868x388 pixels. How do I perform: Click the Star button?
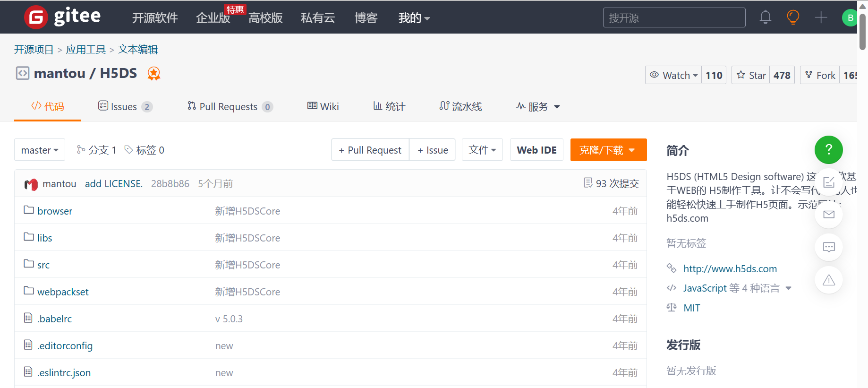coord(751,75)
